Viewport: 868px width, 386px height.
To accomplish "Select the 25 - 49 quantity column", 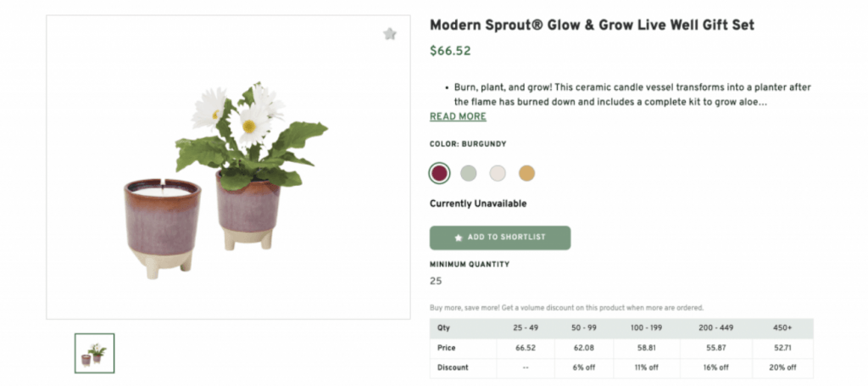I will 526,328.
